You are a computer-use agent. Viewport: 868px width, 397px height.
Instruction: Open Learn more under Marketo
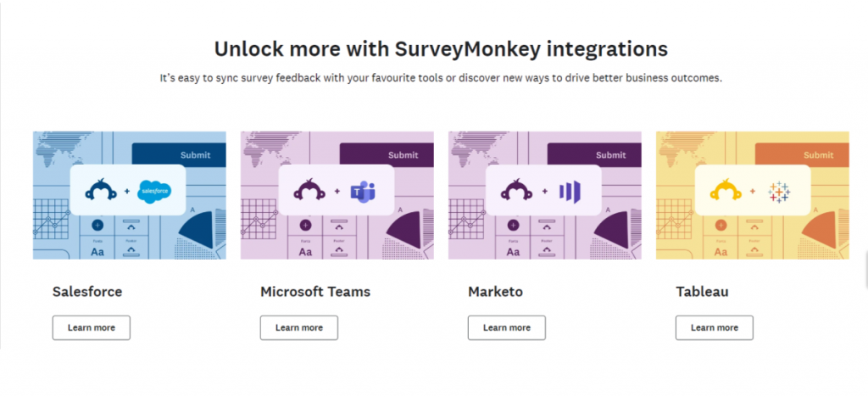(x=507, y=327)
